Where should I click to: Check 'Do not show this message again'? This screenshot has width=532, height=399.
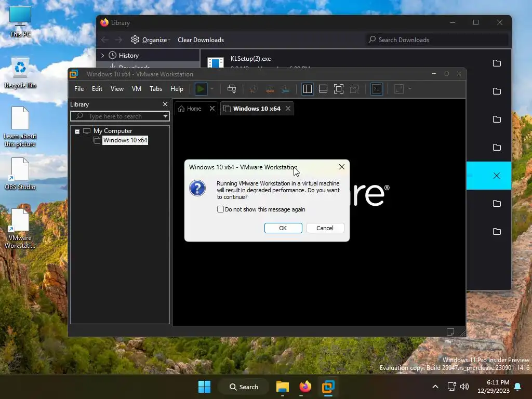click(x=220, y=209)
